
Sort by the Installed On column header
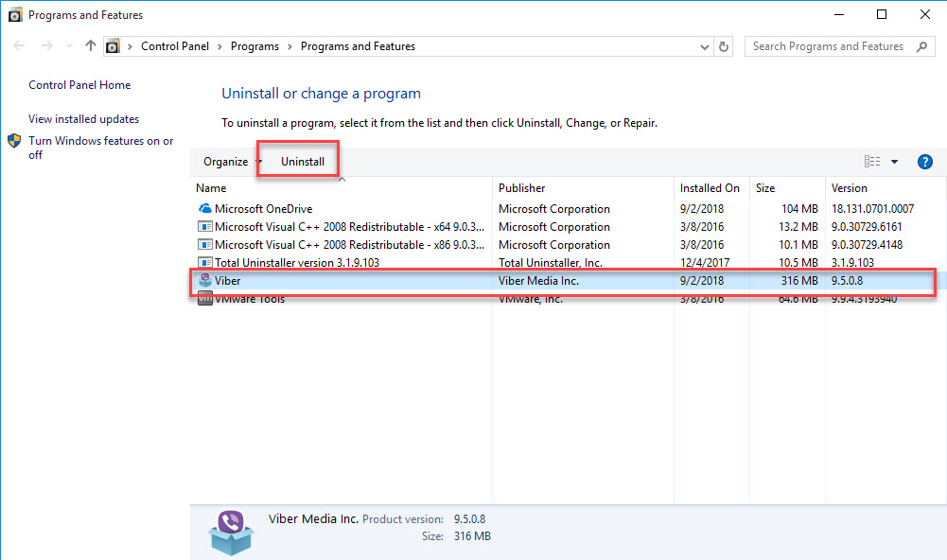710,188
